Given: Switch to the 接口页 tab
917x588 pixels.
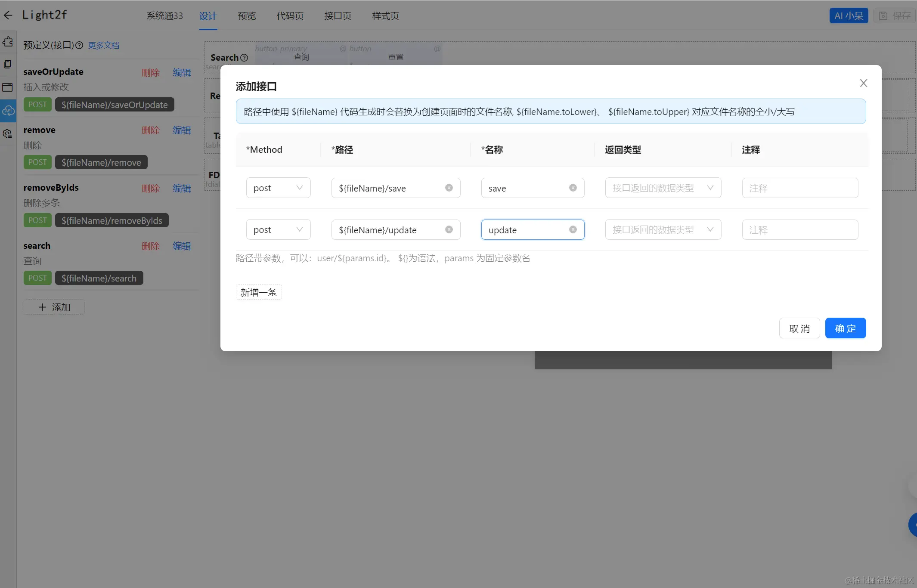Looking at the screenshot, I should (x=338, y=16).
